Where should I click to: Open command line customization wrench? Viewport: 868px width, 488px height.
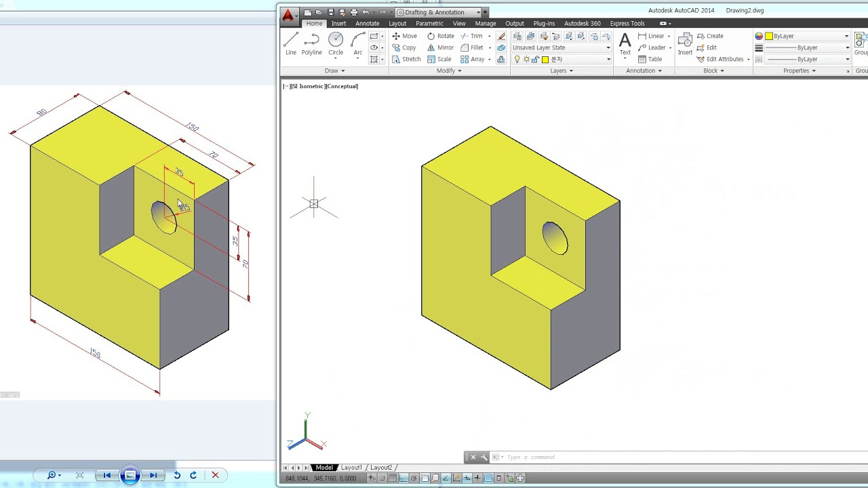[x=484, y=457]
